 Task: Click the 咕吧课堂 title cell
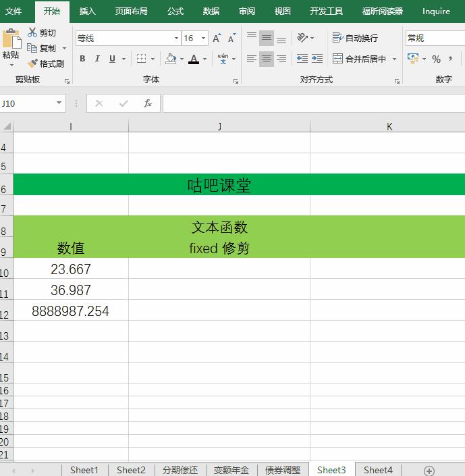coord(219,184)
